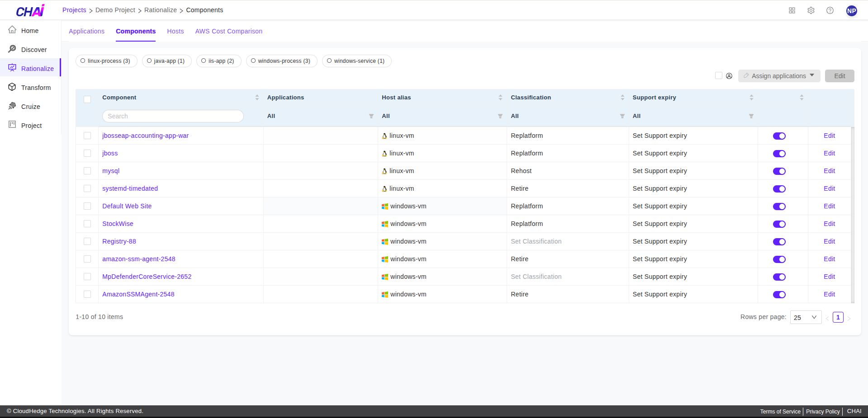Open the Rationalize sidebar icon
Viewport: 868px width, 418px height.
point(12,68)
